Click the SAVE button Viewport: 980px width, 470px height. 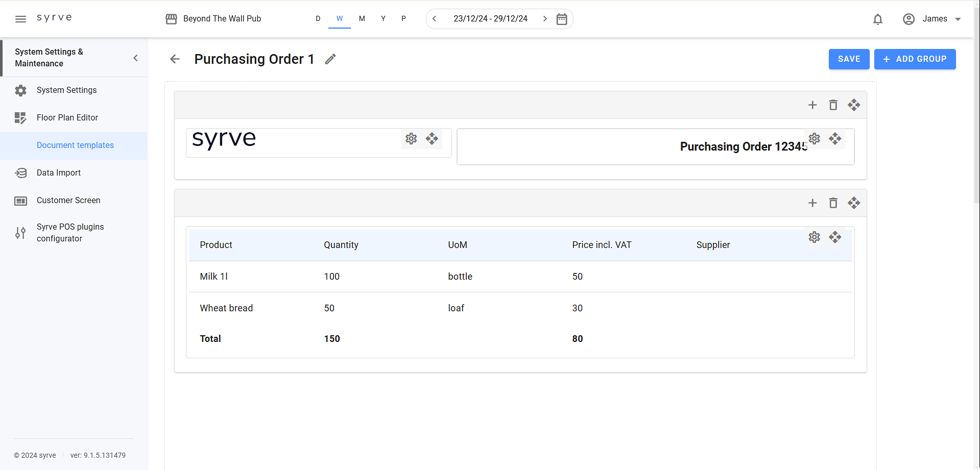tap(849, 59)
